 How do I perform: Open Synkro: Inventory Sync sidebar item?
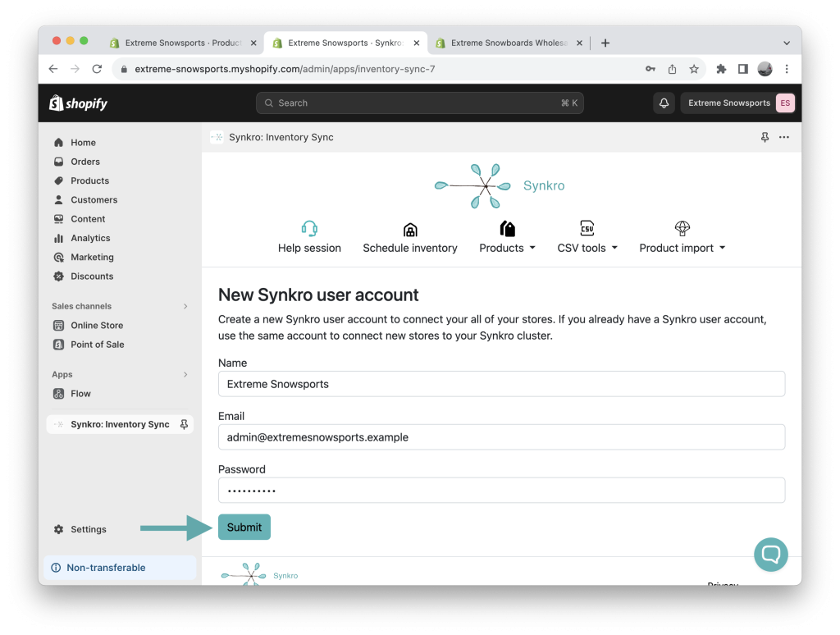click(120, 424)
